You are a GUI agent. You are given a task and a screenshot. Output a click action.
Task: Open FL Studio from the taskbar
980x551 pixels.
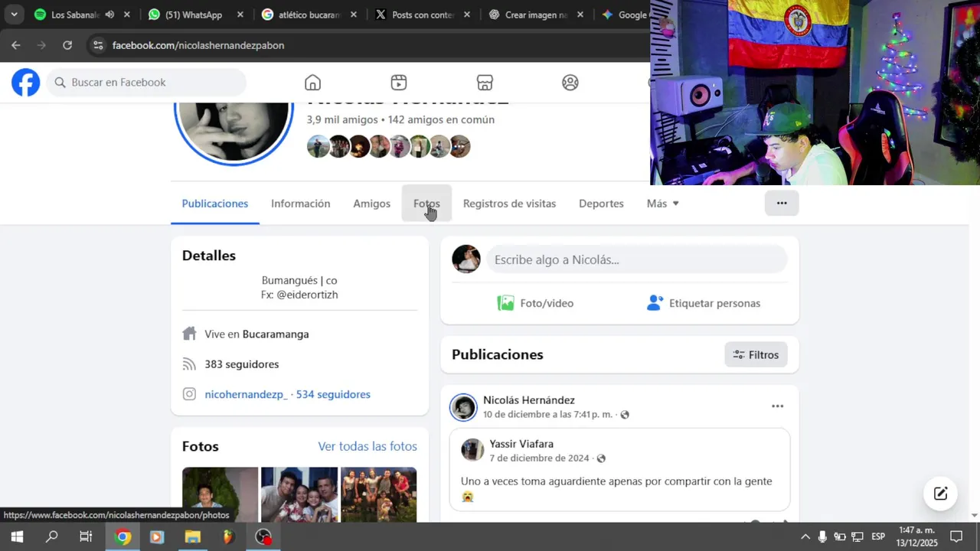[228, 537]
